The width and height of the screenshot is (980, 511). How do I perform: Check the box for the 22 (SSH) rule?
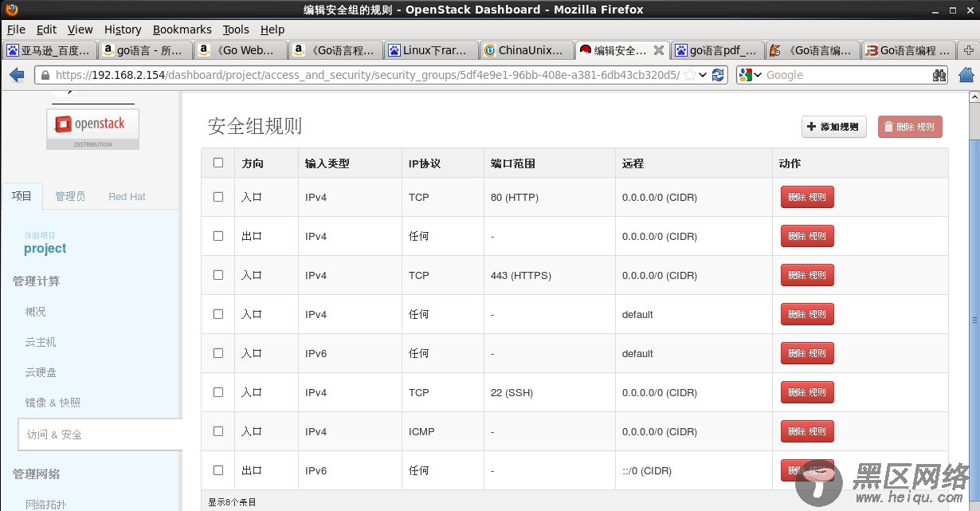pos(218,392)
